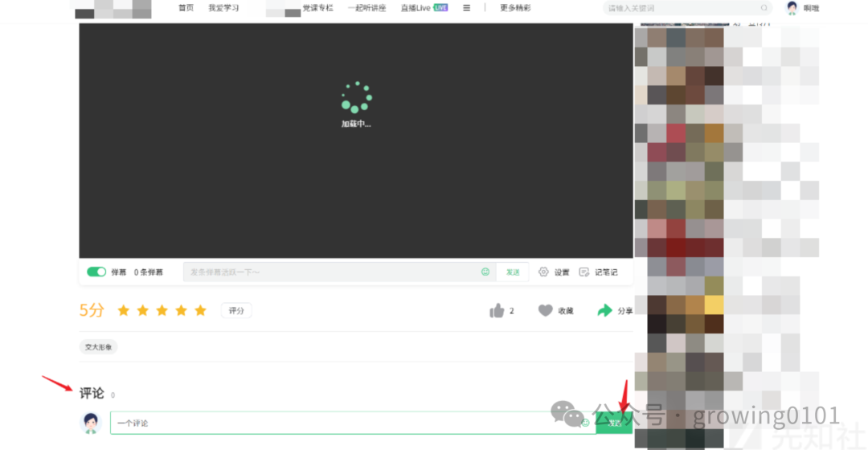Toggle the 弹幕 switch off
Viewport: 868px width, 450px height.
(96, 272)
